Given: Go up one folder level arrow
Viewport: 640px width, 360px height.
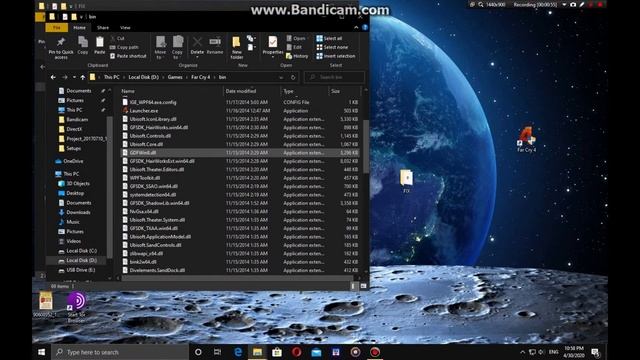Looking at the screenshot, I should (83, 77).
